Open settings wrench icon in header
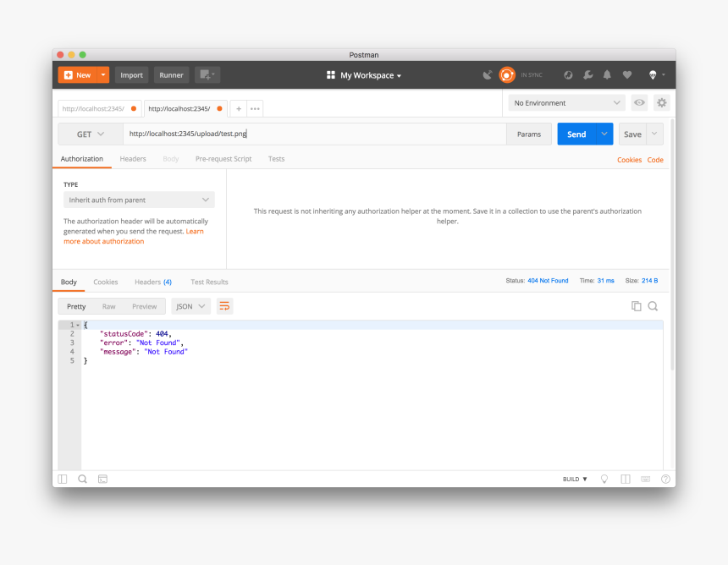 [x=587, y=75]
